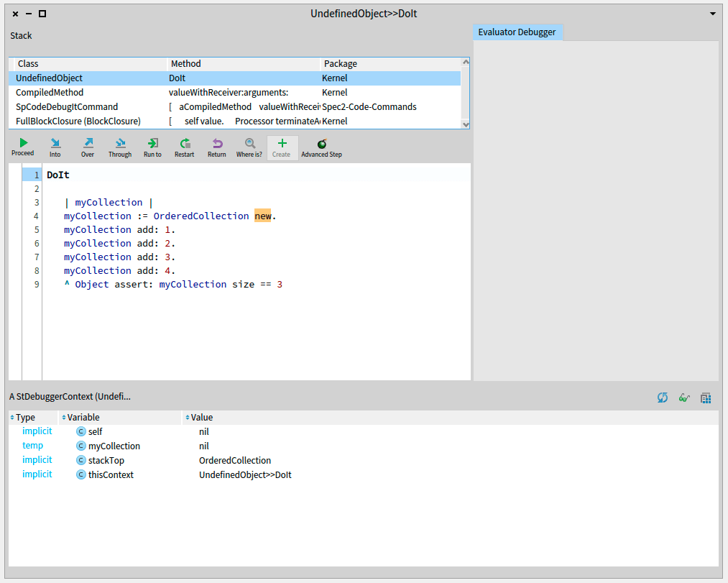
Task: Restart the current context
Action: (185, 147)
